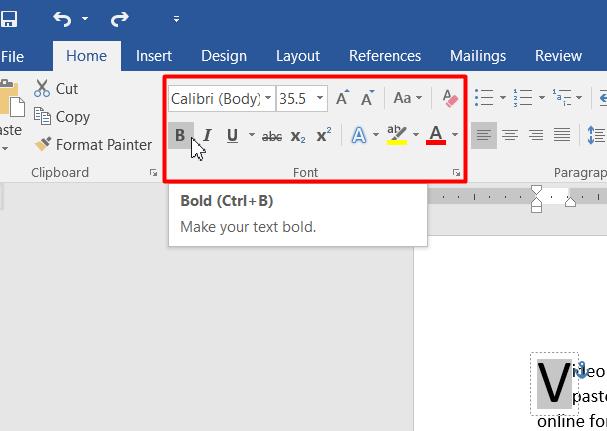Screen dimensions: 607x431
Task: Open the Undo history dropdown arrow
Action: coord(85,18)
